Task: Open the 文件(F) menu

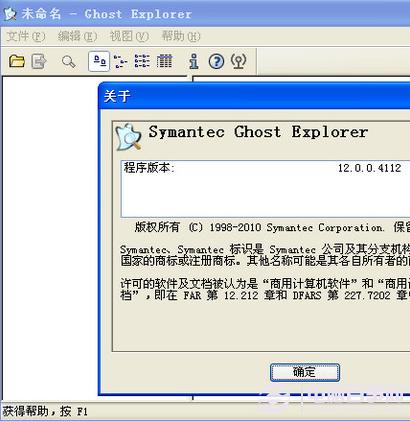Action: 26,36
